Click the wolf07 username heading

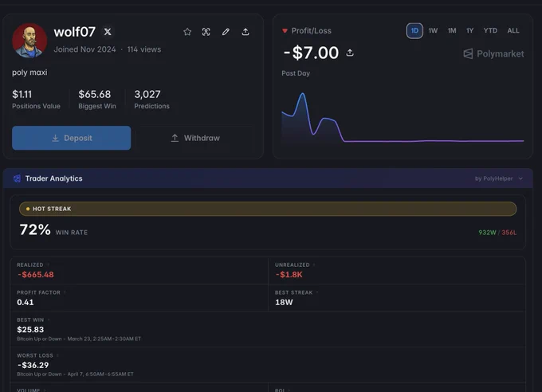(75, 32)
